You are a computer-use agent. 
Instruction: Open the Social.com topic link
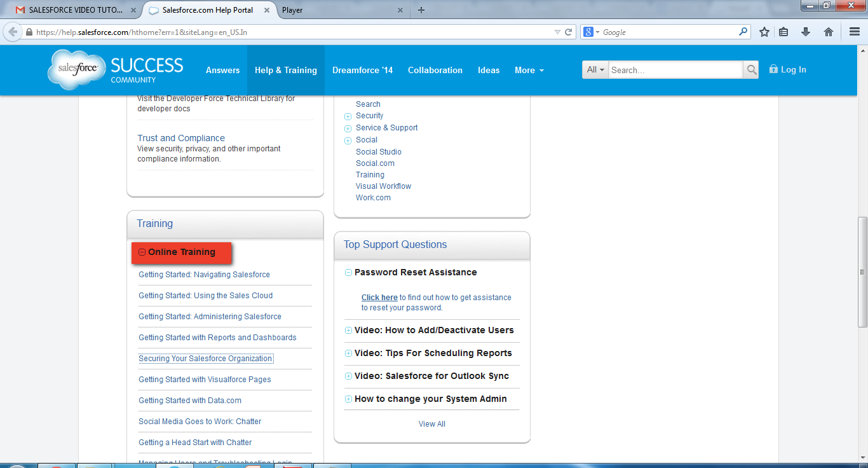pyautogui.click(x=375, y=163)
